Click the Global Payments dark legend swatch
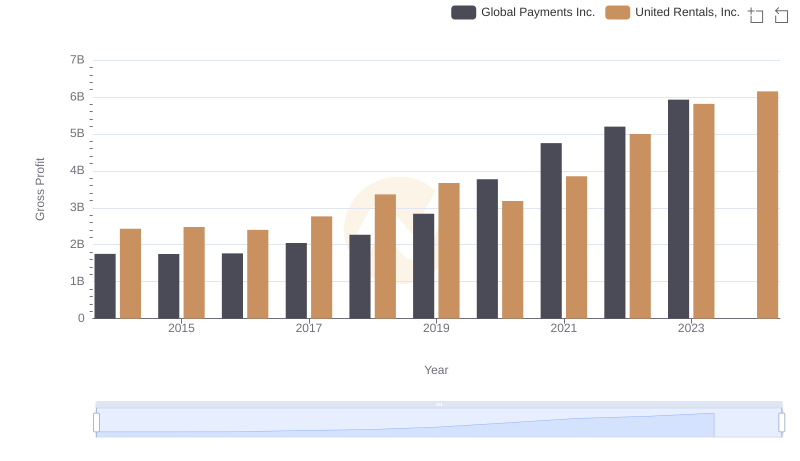800x461 pixels. [463, 12]
